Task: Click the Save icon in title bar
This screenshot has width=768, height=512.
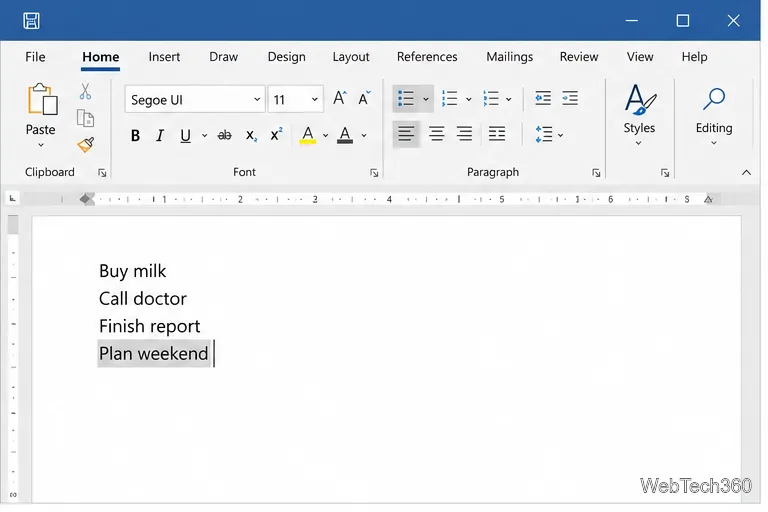Action: click(31, 21)
